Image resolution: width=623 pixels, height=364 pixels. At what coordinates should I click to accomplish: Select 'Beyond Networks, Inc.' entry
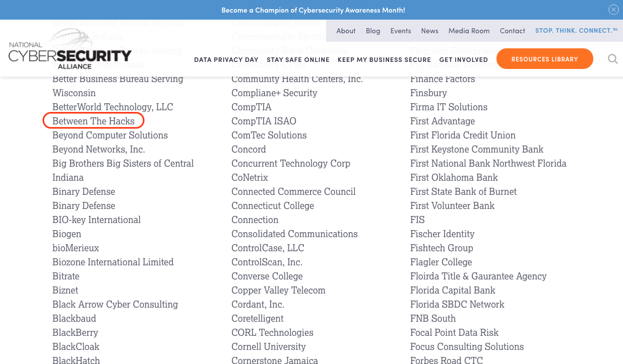click(99, 149)
